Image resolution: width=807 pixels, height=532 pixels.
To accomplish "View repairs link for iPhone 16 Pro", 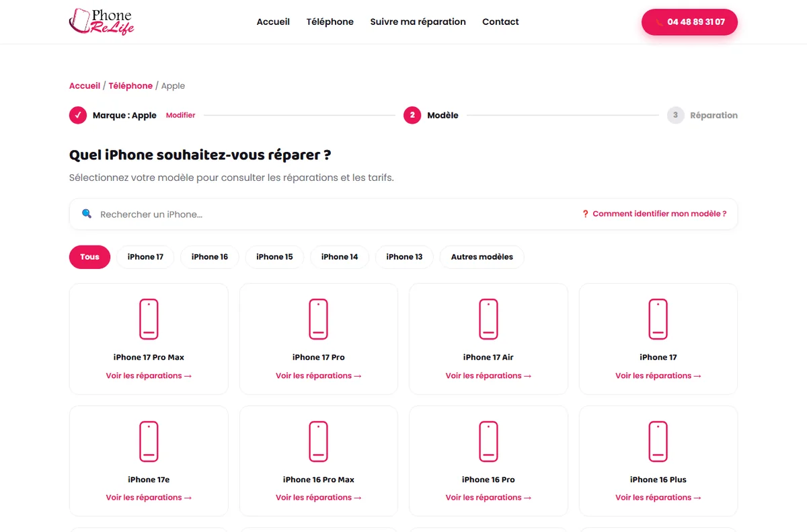I will [x=488, y=498].
